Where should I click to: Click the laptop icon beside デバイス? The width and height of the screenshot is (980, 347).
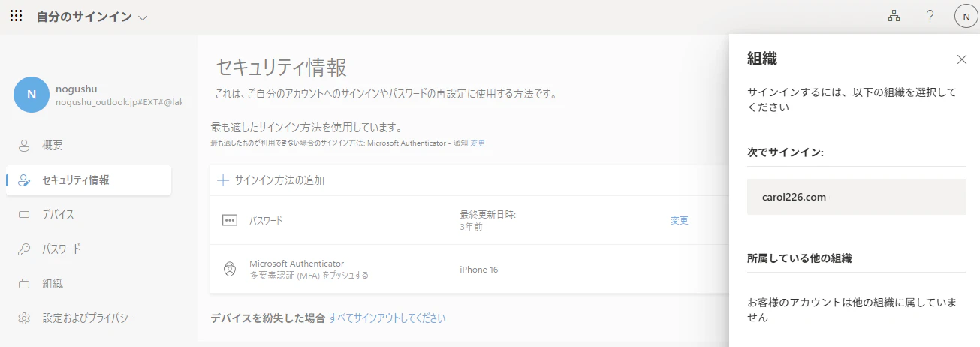(24, 215)
